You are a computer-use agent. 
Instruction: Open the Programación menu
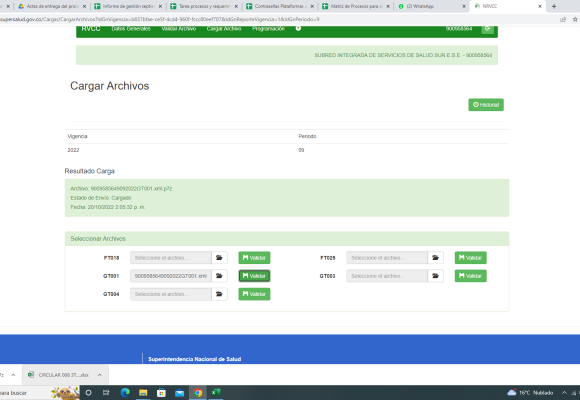pos(269,28)
